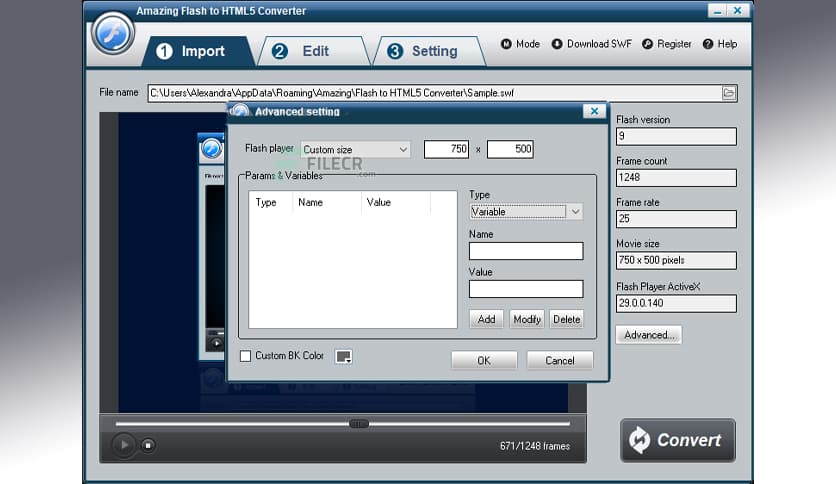Start conversion with the Convert button
Image resolution: width=836 pixels, height=484 pixels.
tap(678, 440)
